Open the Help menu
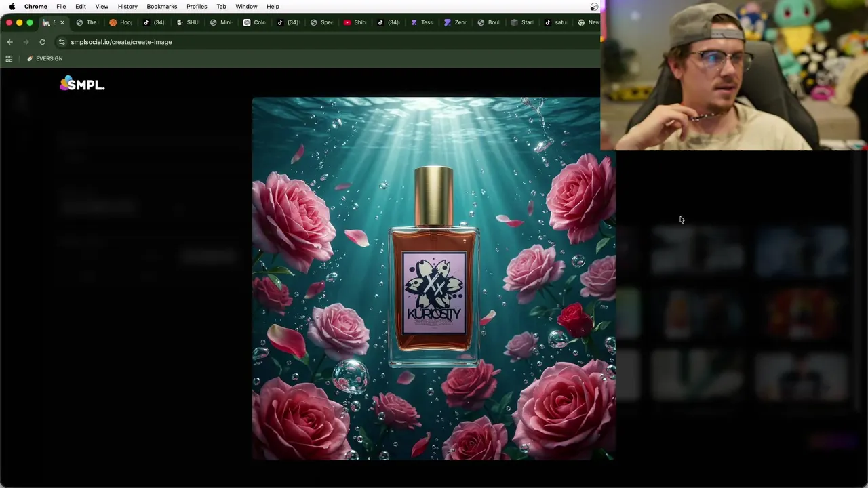Screen dimensions: 868x488 click(x=273, y=7)
